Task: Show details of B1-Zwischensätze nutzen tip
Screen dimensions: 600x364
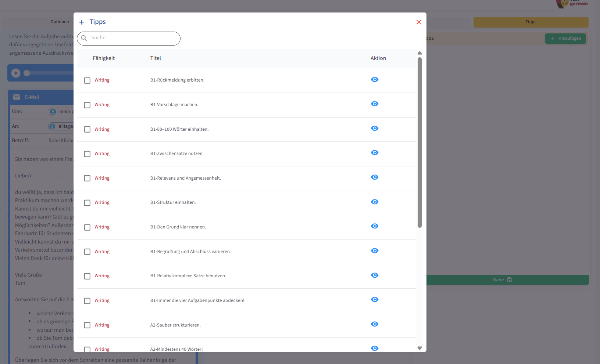Action: tap(374, 153)
